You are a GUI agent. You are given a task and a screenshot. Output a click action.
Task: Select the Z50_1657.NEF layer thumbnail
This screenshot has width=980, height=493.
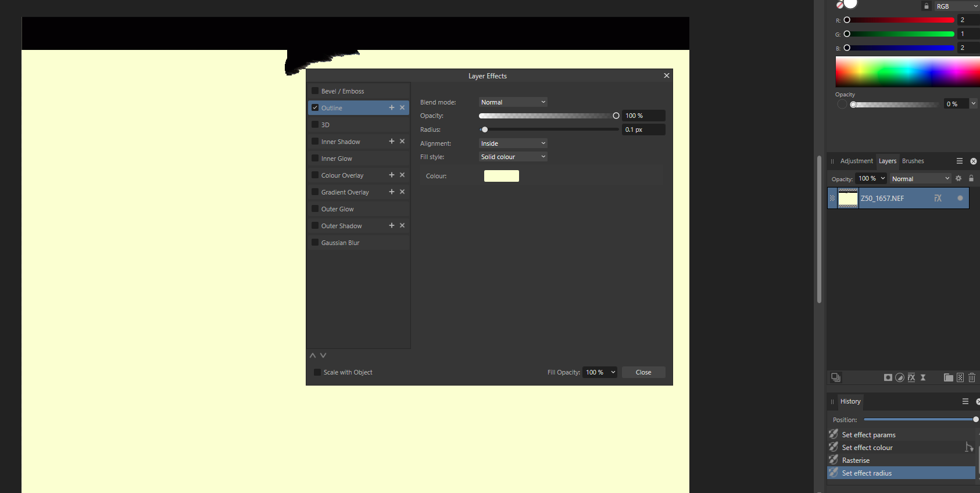pyautogui.click(x=848, y=198)
